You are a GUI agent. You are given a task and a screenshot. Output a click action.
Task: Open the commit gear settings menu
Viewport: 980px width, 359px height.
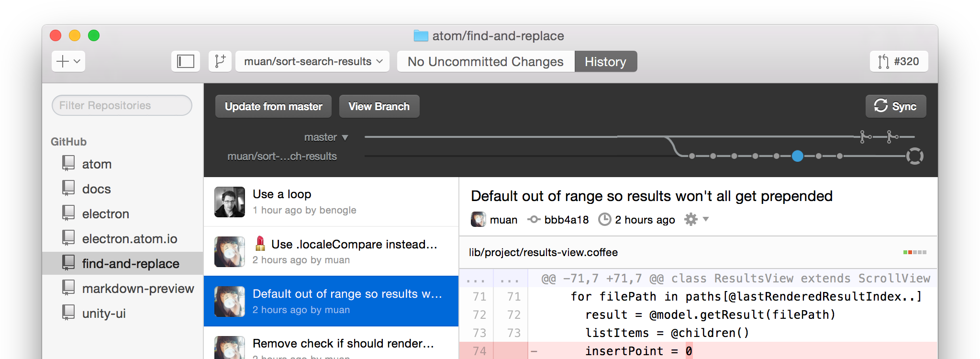point(696,219)
